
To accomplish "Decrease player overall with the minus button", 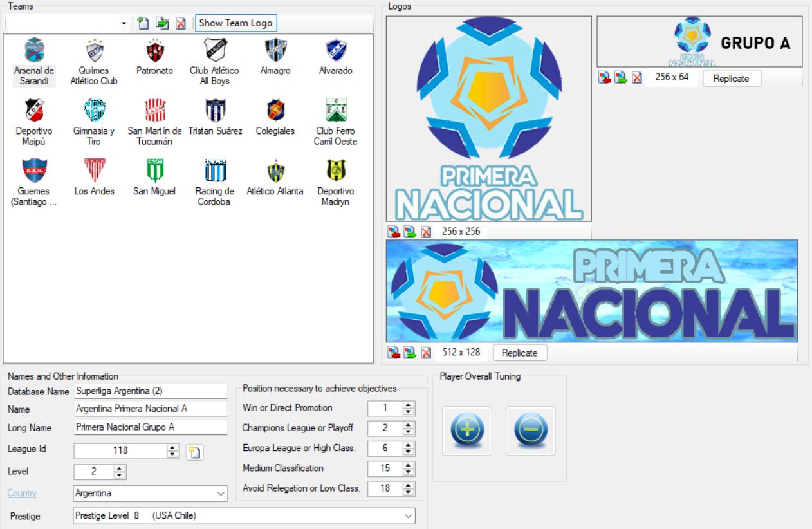I will point(530,431).
